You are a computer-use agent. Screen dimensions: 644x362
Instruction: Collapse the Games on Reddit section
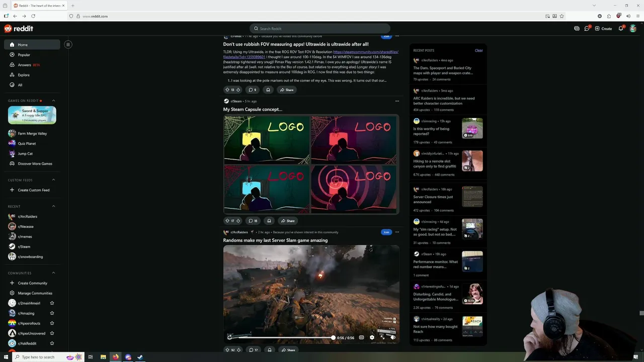click(53, 101)
